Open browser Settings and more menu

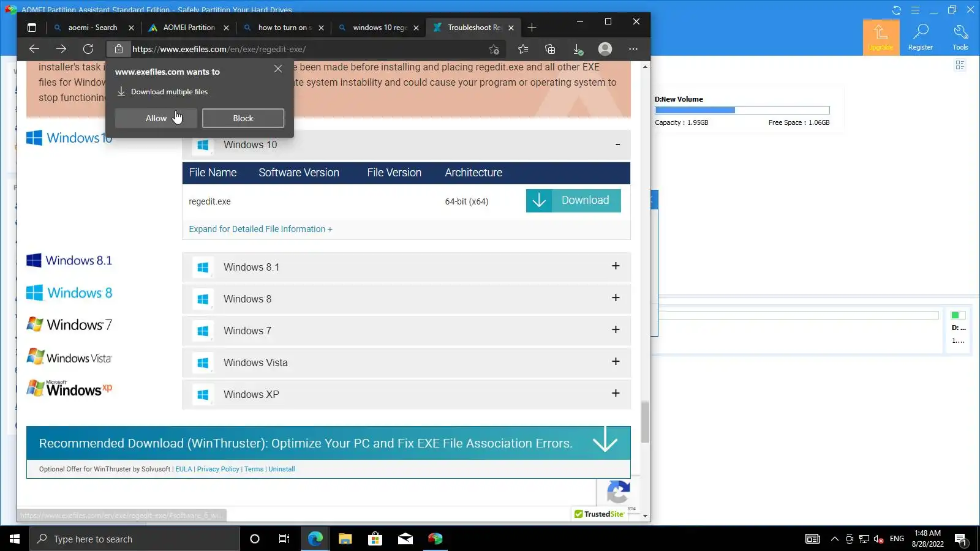633,49
